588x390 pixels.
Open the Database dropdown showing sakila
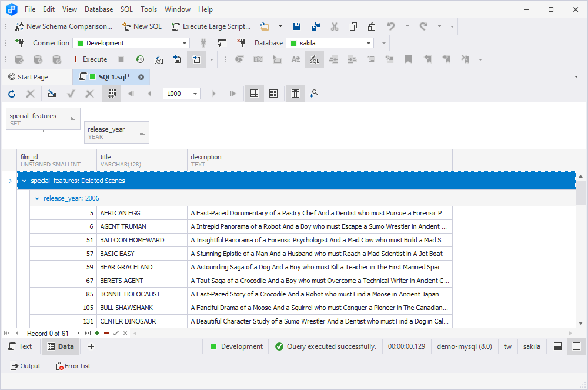click(x=330, y=43)
